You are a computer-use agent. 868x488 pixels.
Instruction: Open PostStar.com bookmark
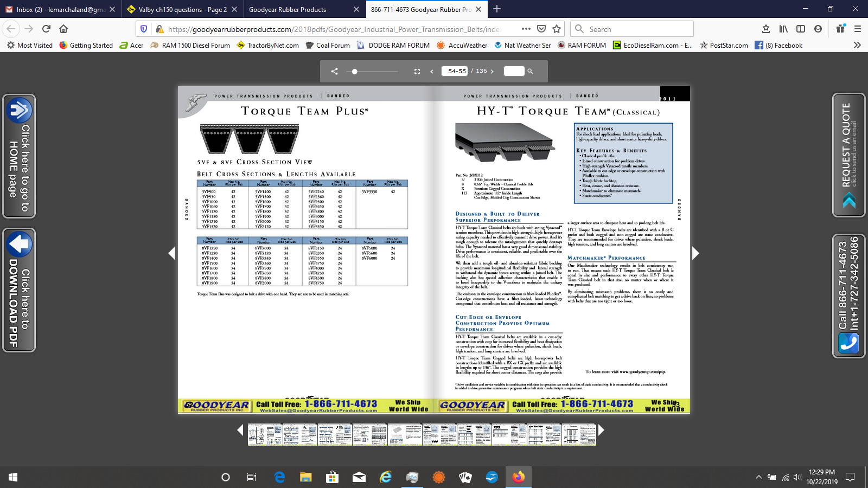coord(724,45)
